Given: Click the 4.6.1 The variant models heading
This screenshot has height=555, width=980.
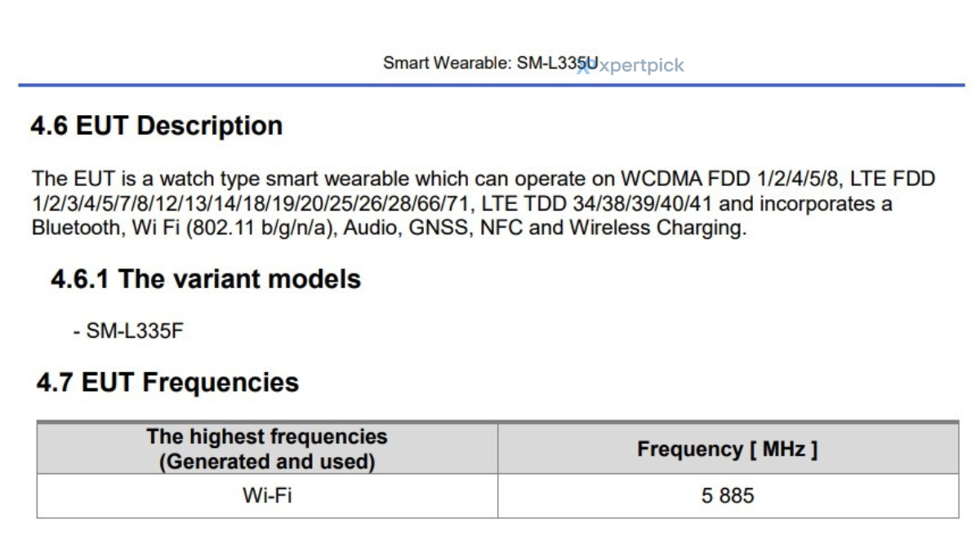Looking at the screenshot, I should (206, 279).
